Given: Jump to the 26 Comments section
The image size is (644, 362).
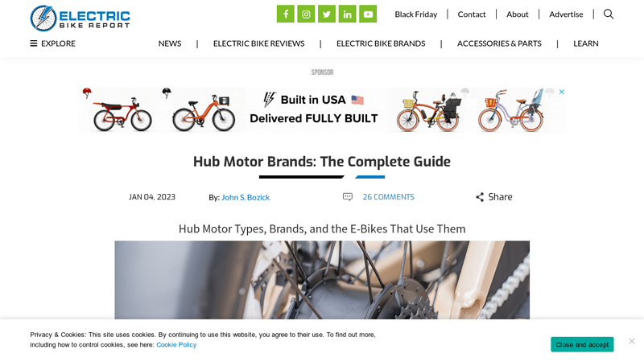Looking at the screenshot, I should (388, 197).
